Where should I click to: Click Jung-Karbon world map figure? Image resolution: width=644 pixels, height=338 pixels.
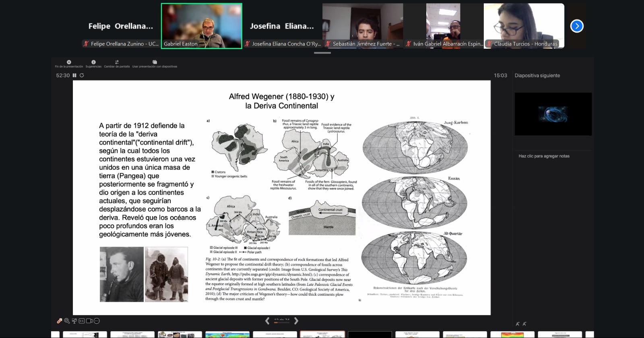(x=415, y=147)
